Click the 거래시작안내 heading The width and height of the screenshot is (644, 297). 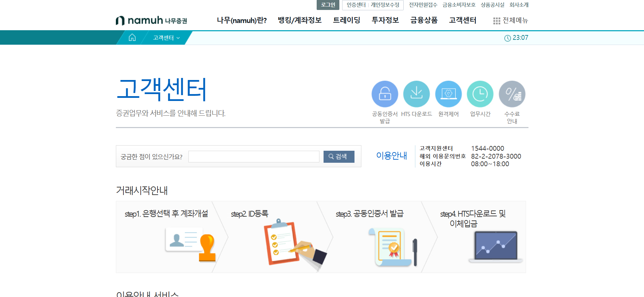(x=142, y=190)
